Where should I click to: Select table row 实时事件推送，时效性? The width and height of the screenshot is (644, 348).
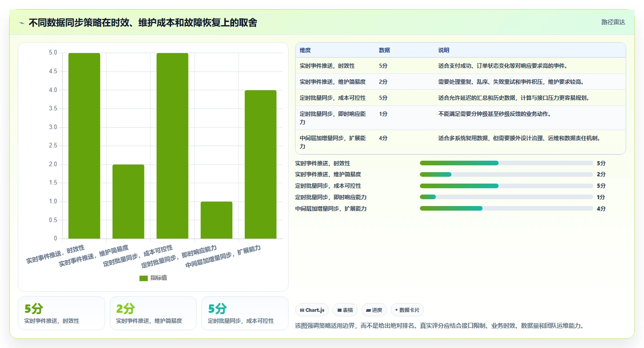[461, 66]
